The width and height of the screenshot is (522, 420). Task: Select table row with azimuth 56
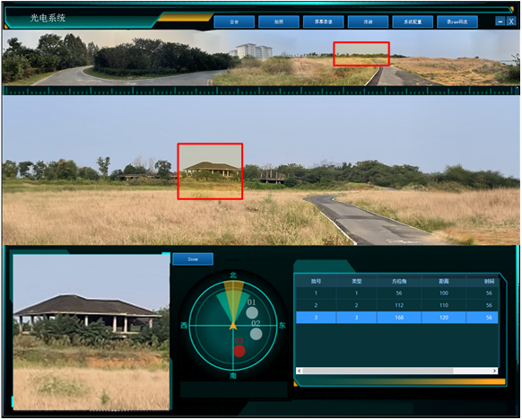(396, 293)
